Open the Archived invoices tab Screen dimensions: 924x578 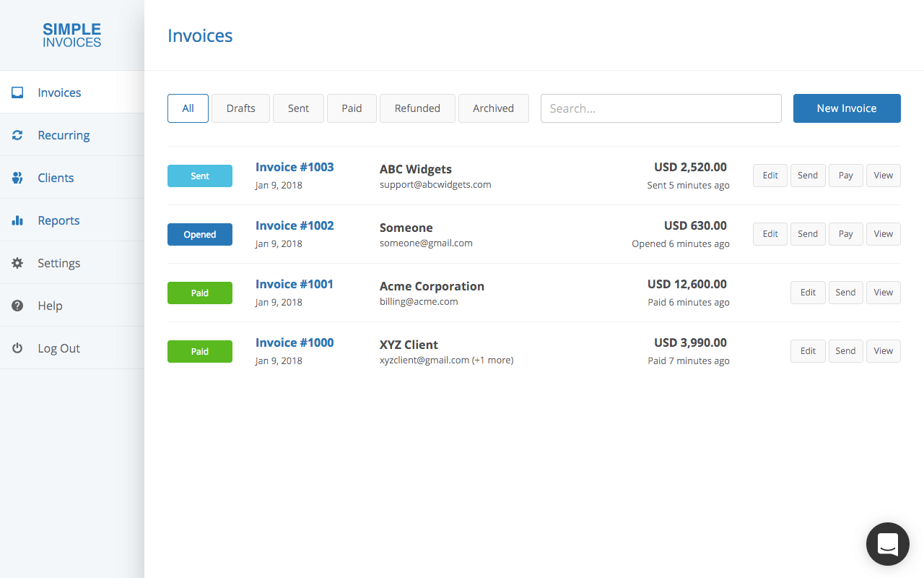494,108
